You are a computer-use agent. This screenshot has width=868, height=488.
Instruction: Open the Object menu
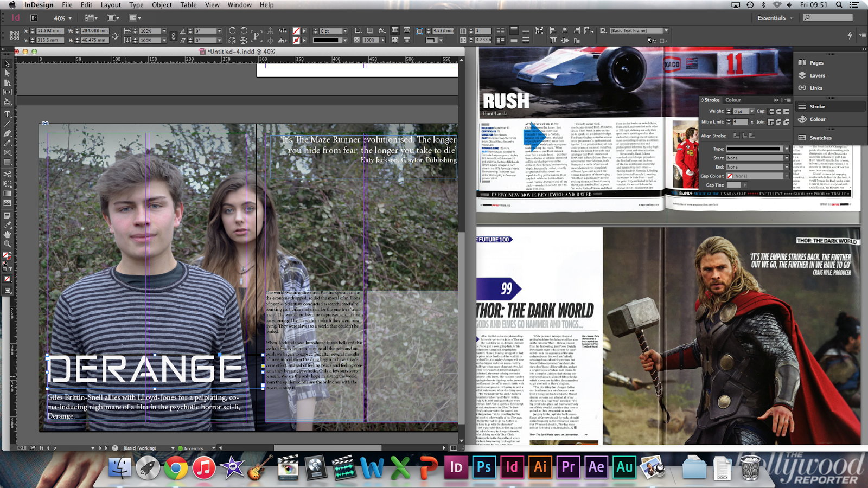[x=162, y=5]
